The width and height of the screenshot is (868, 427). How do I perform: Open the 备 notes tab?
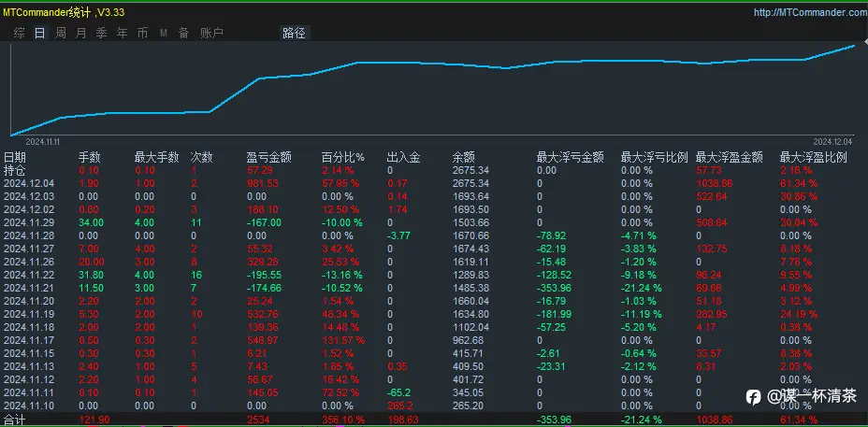coord(183,34)
